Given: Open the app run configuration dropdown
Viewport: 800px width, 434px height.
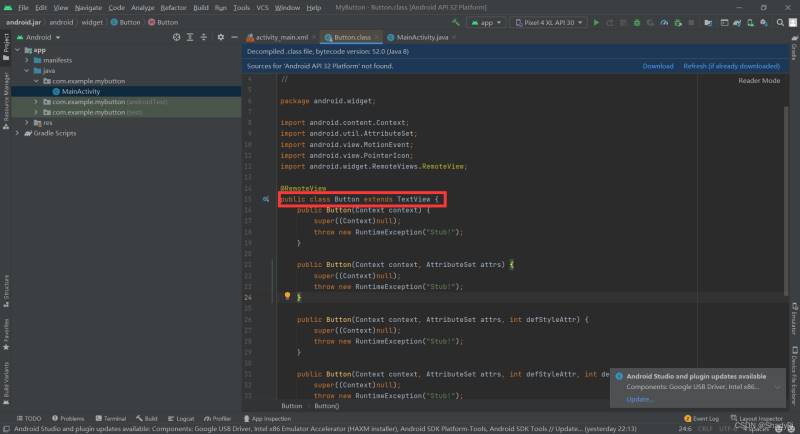Looking at the screenshot, I should tap(488, 22).
